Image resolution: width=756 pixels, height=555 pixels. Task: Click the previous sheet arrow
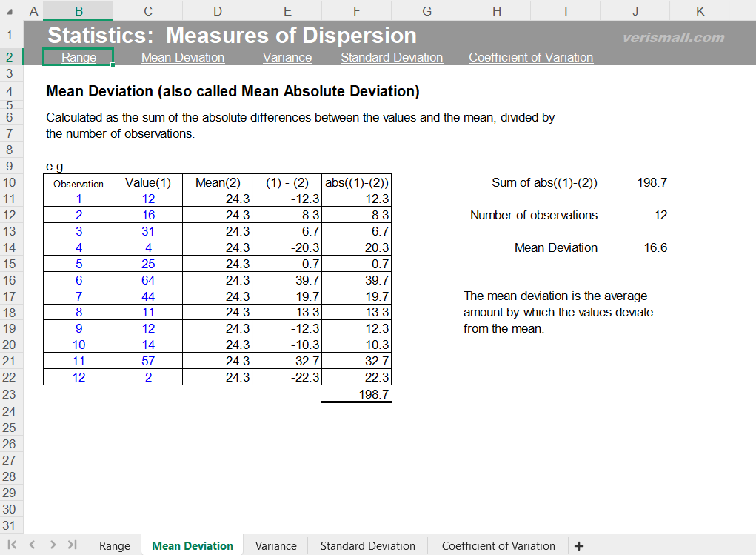click(x=31, y=545)
